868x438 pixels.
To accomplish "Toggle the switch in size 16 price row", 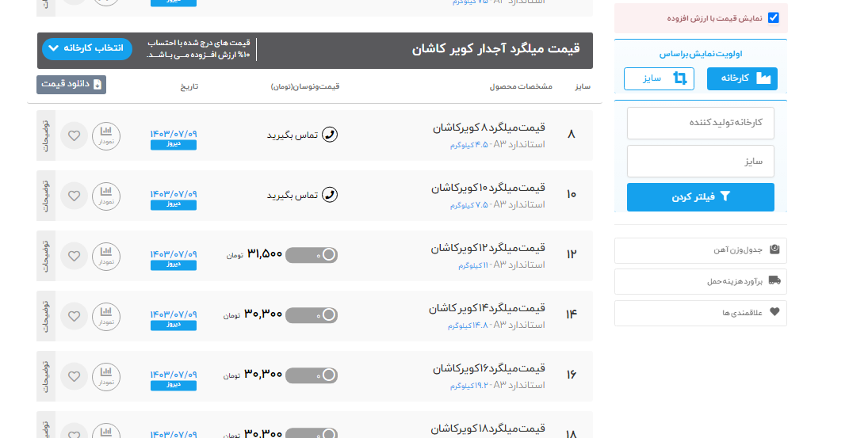I will pyautogui.click(x=312, y=375).
